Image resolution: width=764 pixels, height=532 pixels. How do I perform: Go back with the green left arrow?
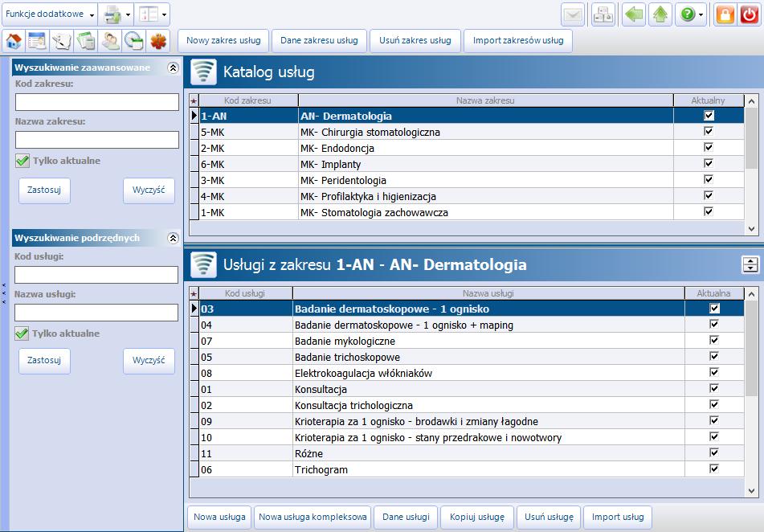click(634, 14)
